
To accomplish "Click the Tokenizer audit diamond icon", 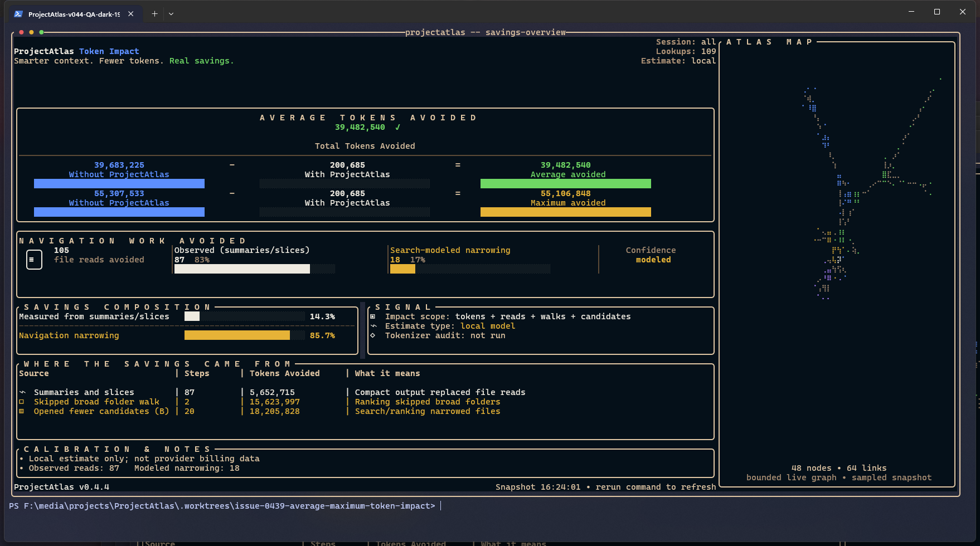I will 373,335.
